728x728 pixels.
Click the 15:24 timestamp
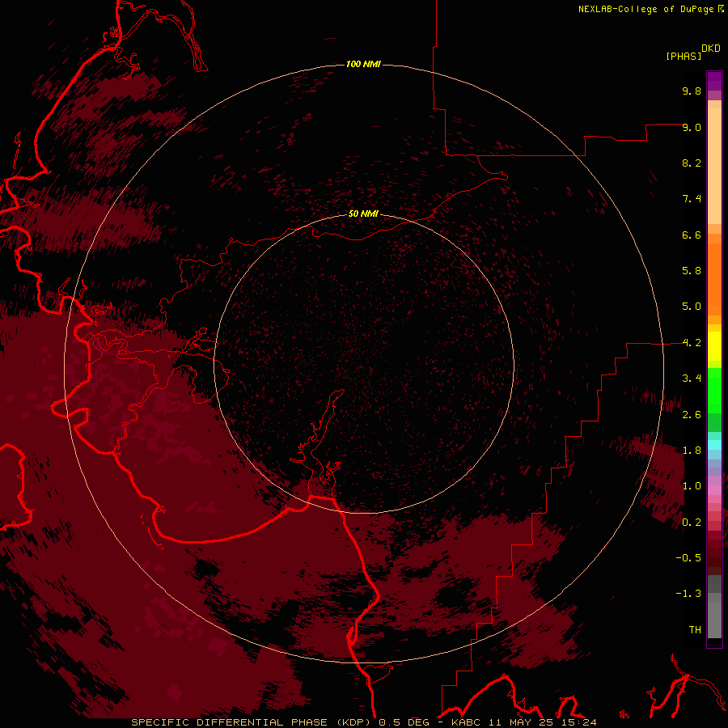578,722
